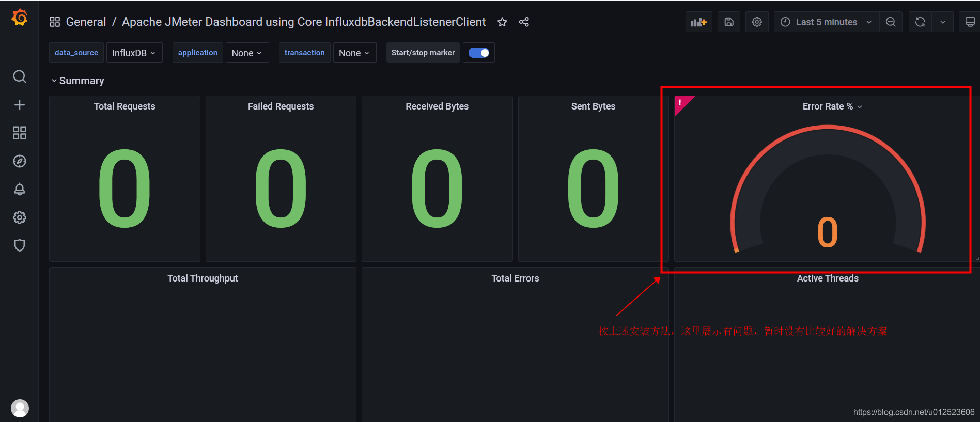This screenshot has height=422, width=980.
Task: Click the Received Bytes value 0
Action: tap(437, 189)
